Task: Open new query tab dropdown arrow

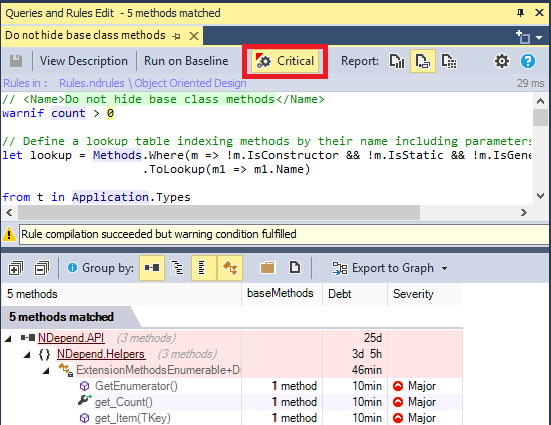Action: point(539,37)
